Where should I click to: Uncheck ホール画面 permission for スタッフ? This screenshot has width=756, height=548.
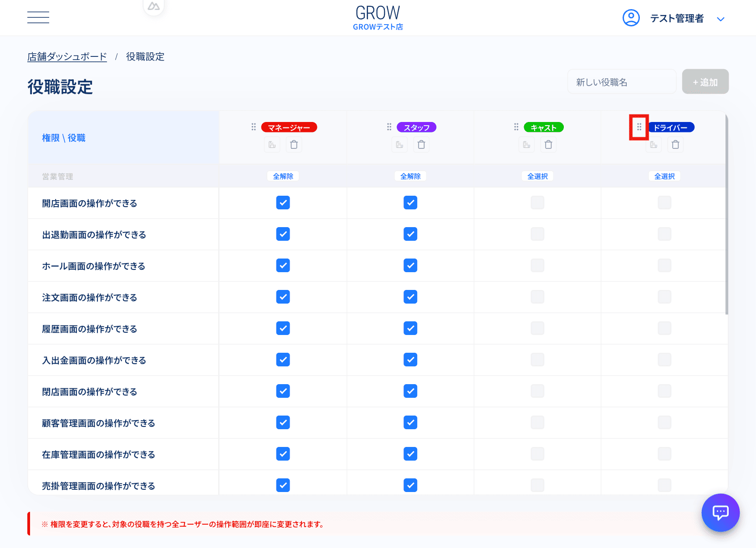pos(410,265)
